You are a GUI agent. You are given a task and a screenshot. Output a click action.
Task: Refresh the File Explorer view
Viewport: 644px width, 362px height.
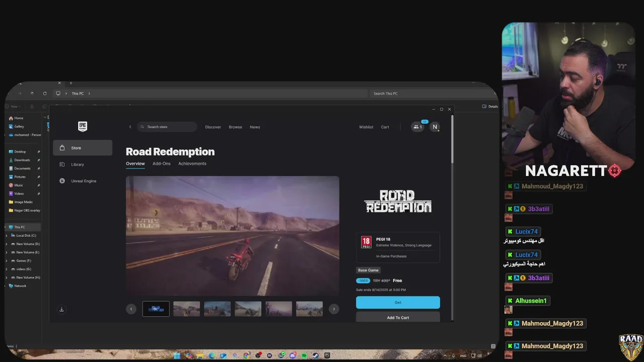click(x=45, y=94)
